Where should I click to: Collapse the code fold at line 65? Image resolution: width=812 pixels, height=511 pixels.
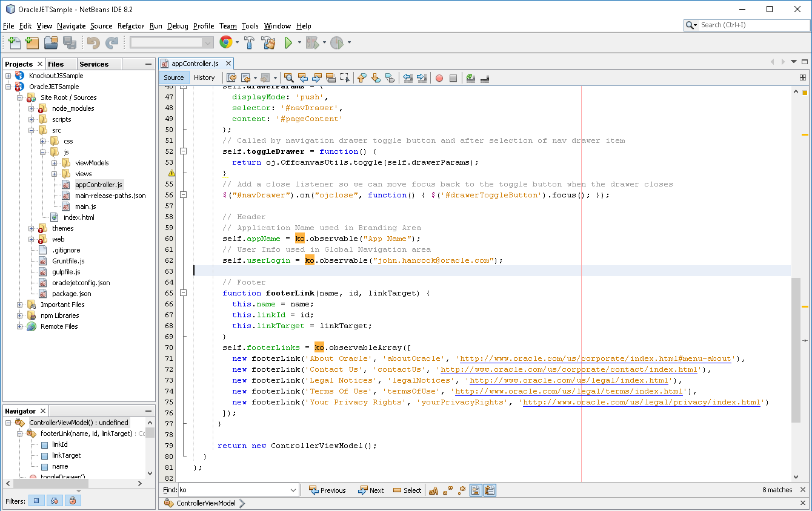tap(184, 293)
